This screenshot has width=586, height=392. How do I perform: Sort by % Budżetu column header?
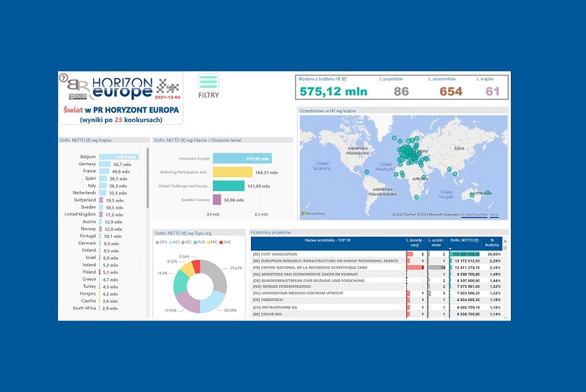(493, 242)
